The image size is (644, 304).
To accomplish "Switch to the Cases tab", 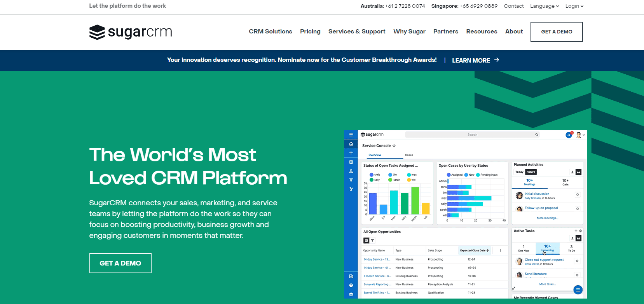I will 409,155.
